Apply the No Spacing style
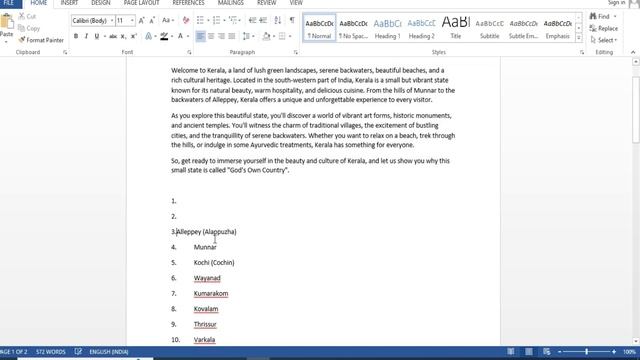640x360 pixels. tap(353, 28)
